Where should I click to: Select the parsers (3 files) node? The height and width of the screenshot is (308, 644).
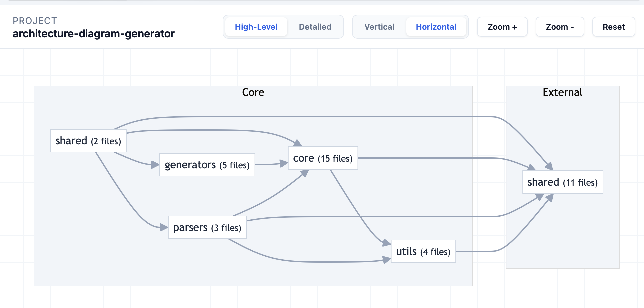coord(207,227)
